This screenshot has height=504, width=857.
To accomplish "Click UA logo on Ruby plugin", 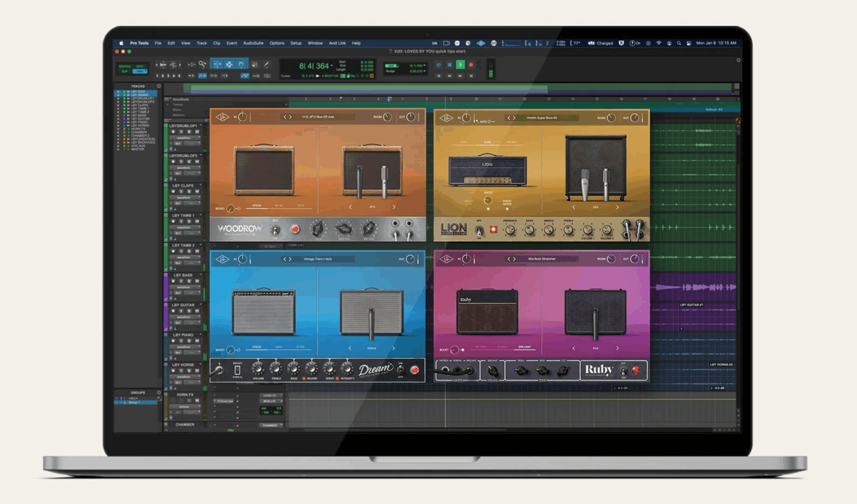I will coord(446,259).
